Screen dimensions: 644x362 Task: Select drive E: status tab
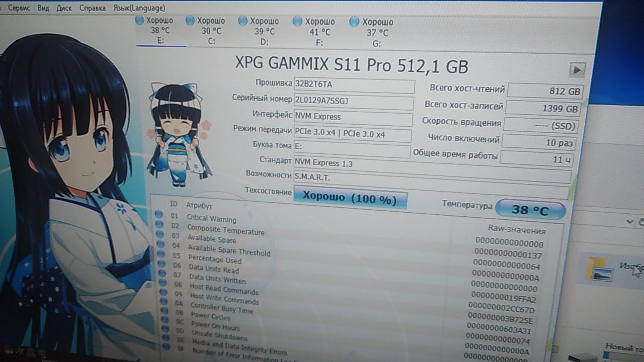coord(160,31)
